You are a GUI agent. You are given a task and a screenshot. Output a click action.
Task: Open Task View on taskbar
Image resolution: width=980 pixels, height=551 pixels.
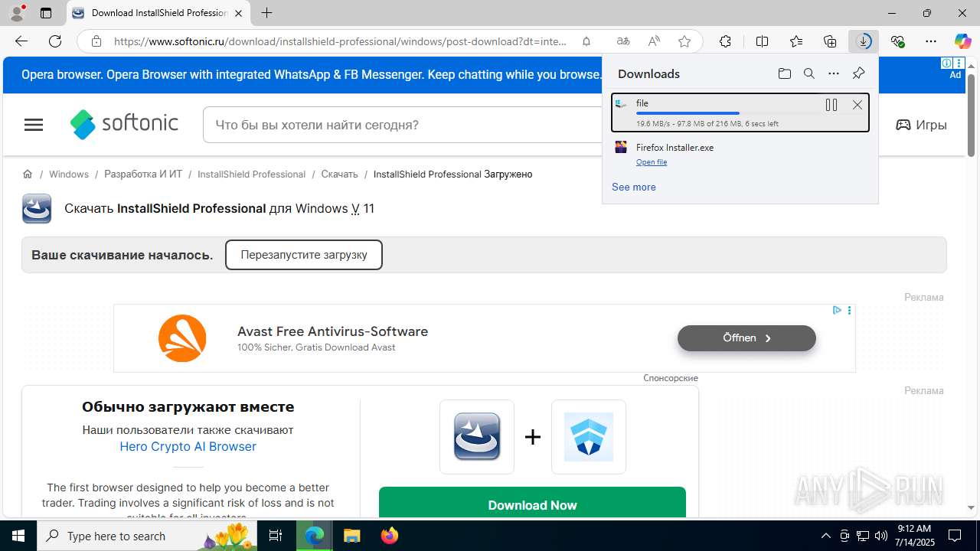[x=276, y=536]
